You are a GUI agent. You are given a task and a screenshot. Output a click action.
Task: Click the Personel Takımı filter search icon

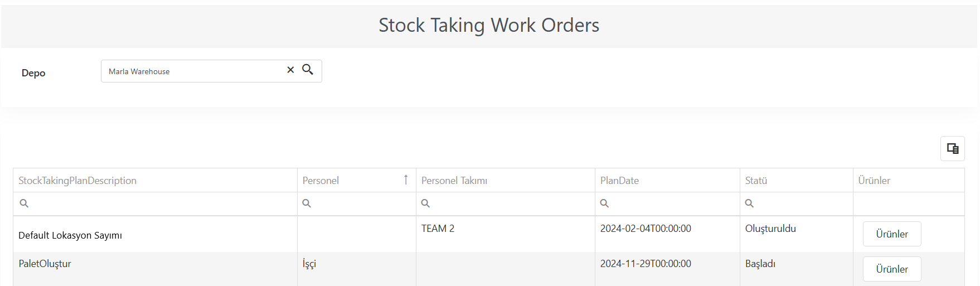[x=425, y=203]
